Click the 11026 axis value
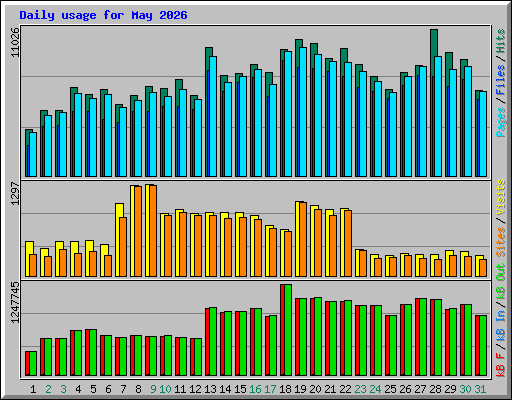The width and height of the screenshot is (512, 400). [x=15, y=42]
